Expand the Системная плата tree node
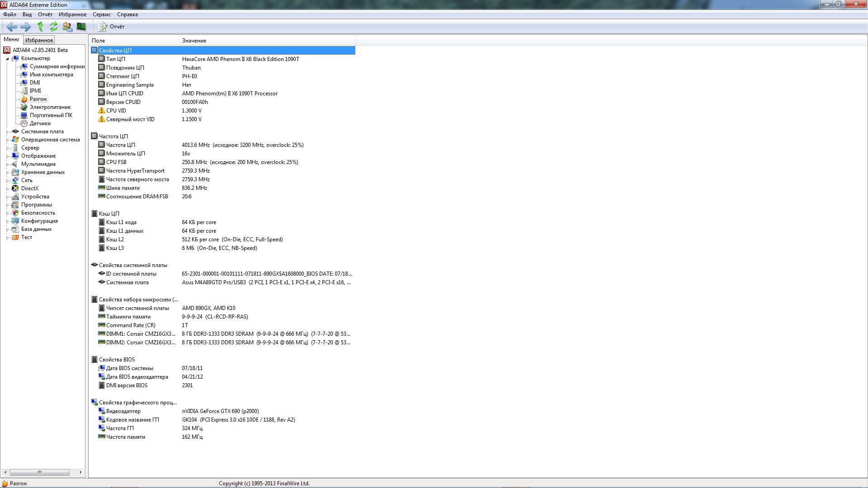The image size is (868, 488). coord(7,132)
